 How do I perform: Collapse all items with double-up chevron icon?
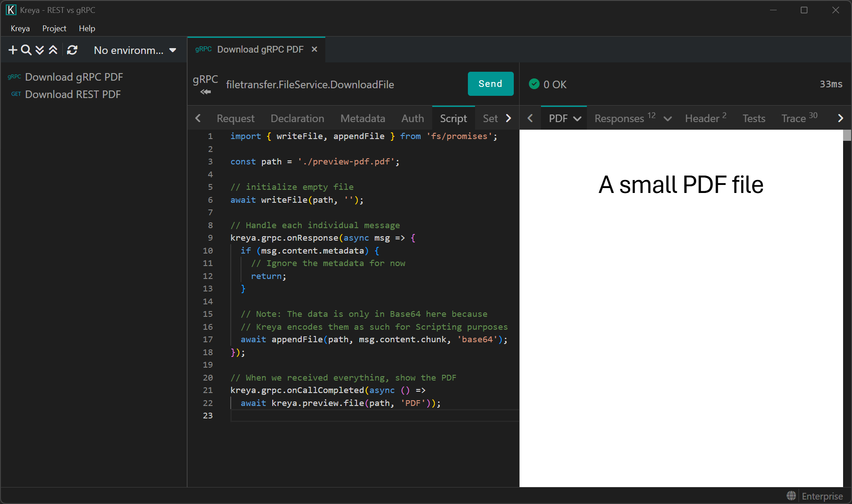[x=53, y=50]
